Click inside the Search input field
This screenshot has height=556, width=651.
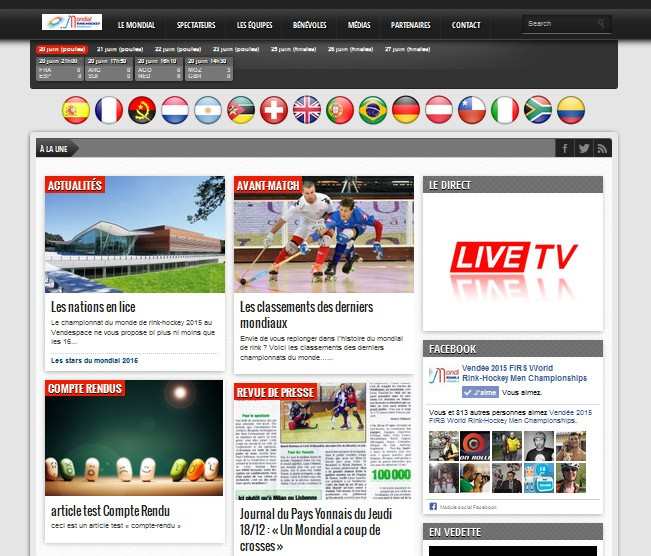point(558,23)
